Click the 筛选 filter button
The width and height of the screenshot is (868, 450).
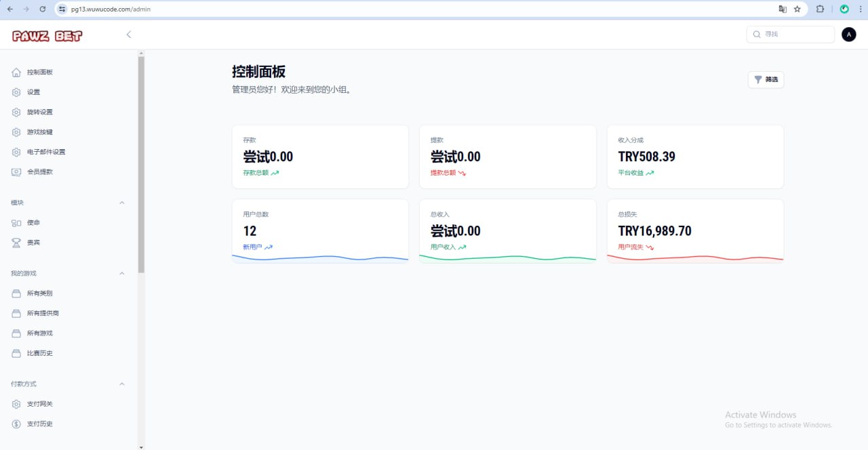[766, 80]
